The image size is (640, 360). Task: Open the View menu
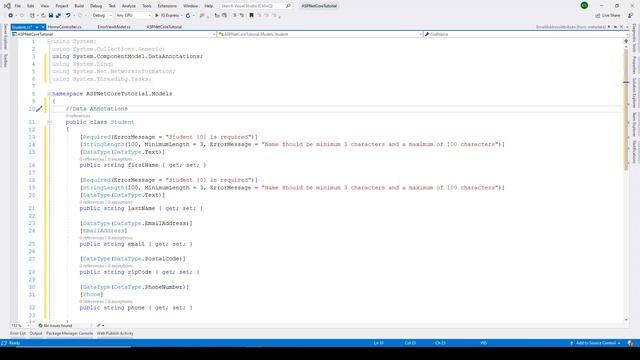click(x=44, y=6)
